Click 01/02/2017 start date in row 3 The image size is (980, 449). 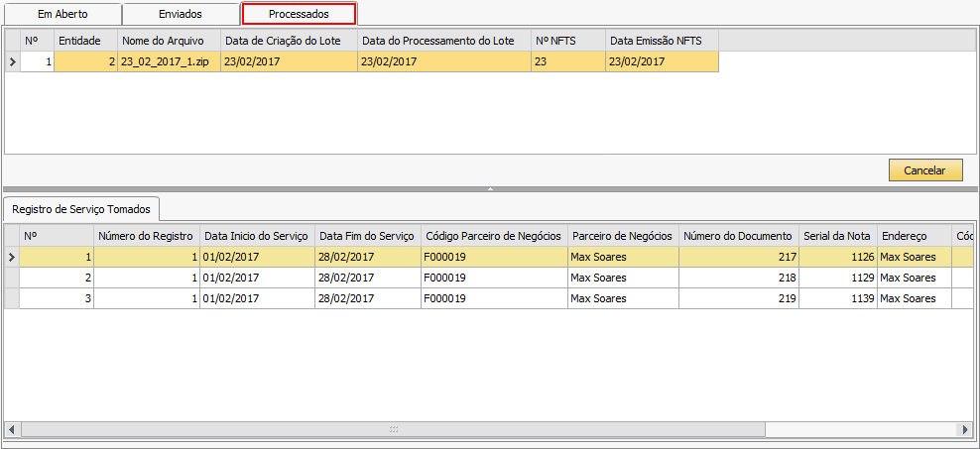(x=257, y=298)
